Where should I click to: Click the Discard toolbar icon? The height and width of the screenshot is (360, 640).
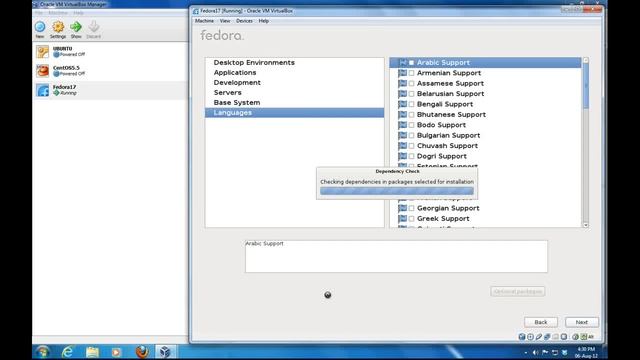tap(93, 27)
